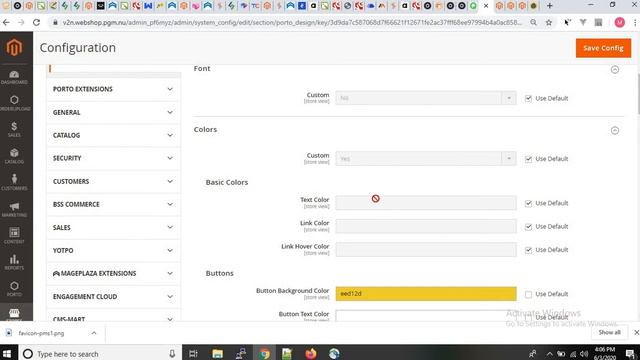The image size is (640, 360).
Task: Open a new browser tab
Action: coord(550,6)
